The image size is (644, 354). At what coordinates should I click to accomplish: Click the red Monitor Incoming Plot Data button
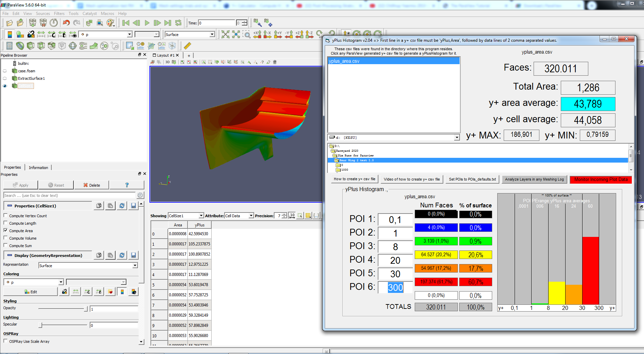tap(601, 179)
